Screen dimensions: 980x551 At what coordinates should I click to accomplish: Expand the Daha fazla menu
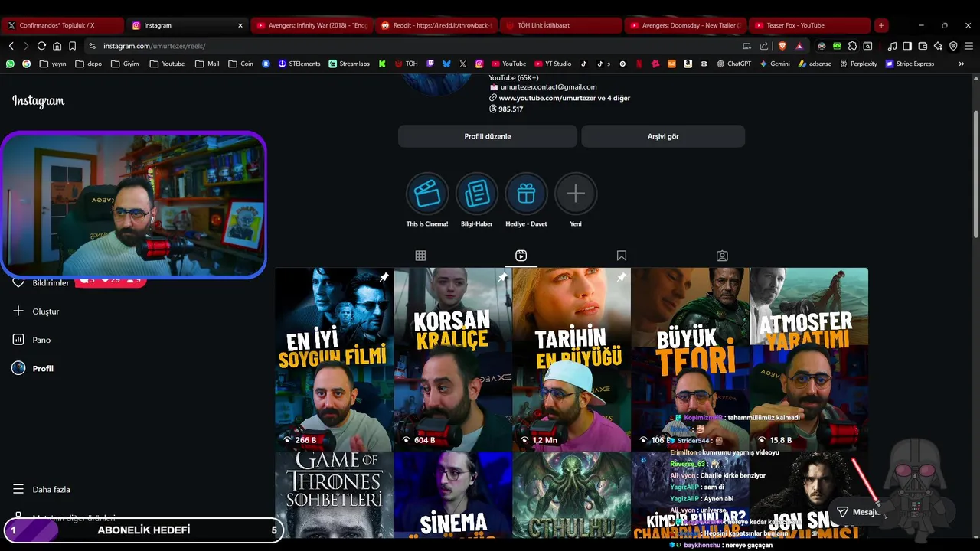click(x=42, y=489)
